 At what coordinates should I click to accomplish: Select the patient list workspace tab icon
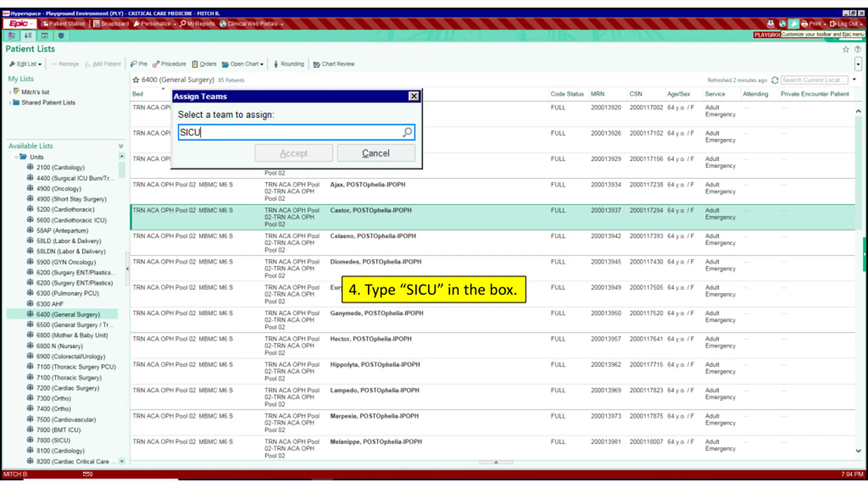pos(28,36)
